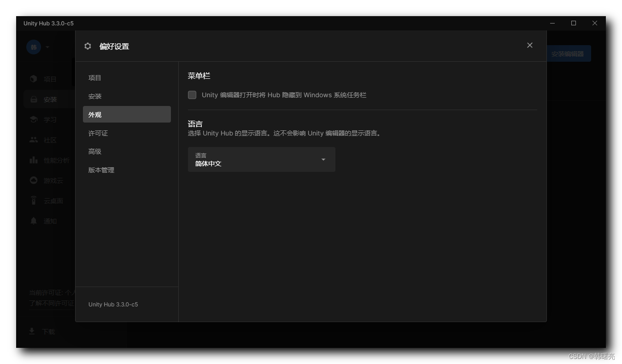Click the 学习 graduation cap icon
Image resolution: width=622 pixels, height=364 pixels.
pyautogui.click(x=34, y=119)
